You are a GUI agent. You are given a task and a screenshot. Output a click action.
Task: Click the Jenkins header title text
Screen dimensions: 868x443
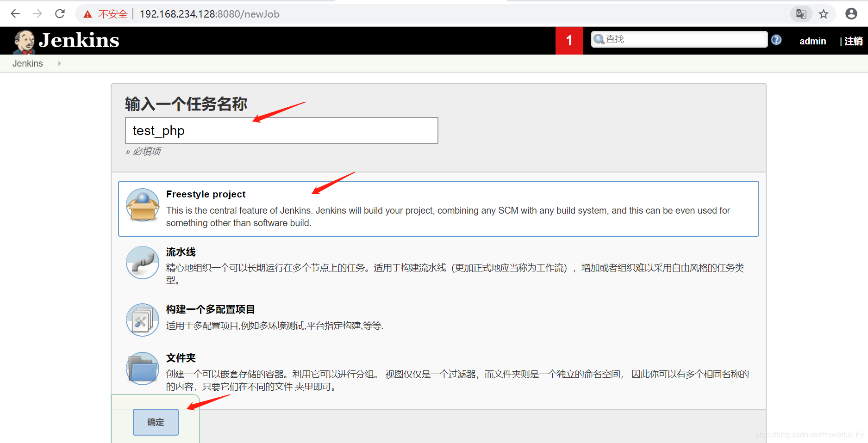coord(79,40)
